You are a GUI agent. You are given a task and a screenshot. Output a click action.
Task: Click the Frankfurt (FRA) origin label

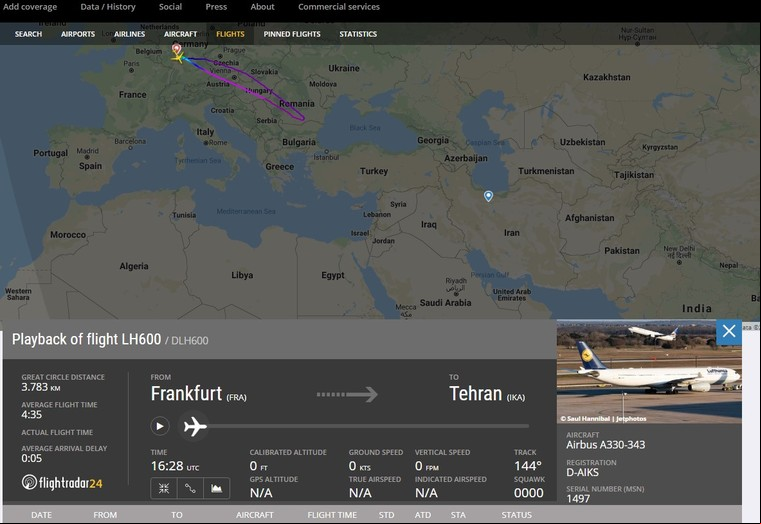(x=199, y=393)
